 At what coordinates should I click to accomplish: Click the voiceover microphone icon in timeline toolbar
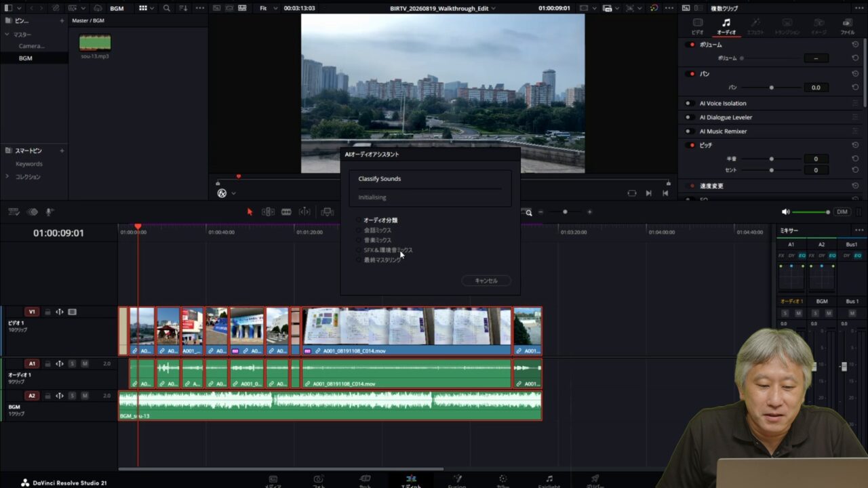(50, 212)
